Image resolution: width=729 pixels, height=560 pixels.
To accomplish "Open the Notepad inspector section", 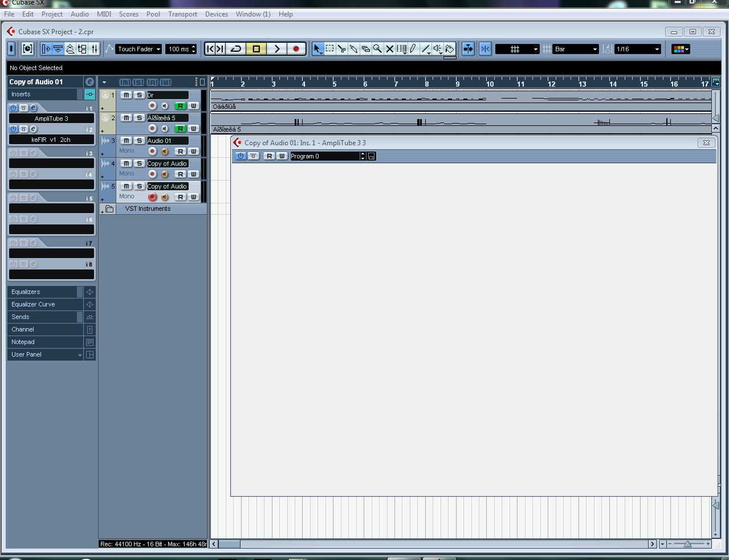I will point(46,342).
